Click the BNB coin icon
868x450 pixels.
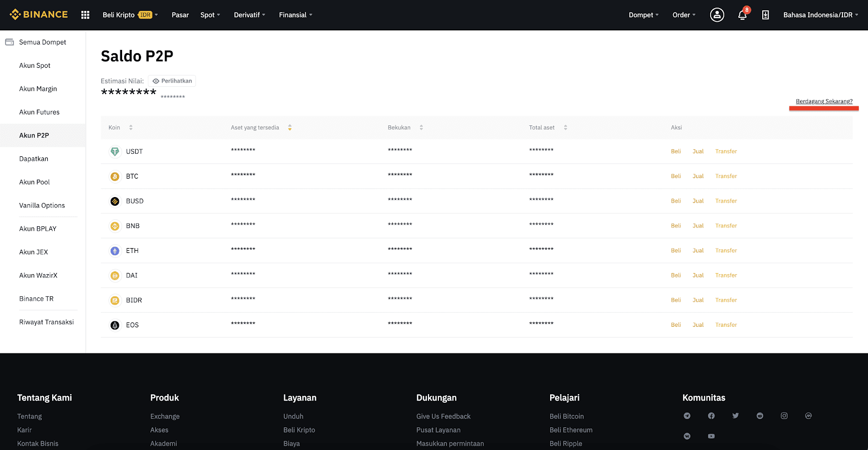click(115, 226)
